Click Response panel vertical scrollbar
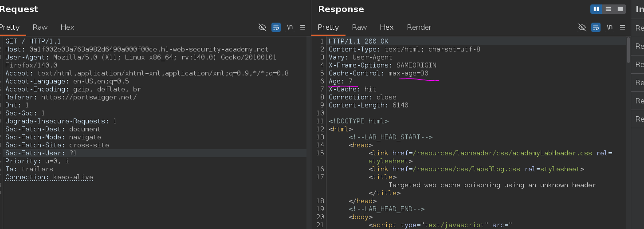Screen dimensions: 644x229 coord(628,50)
